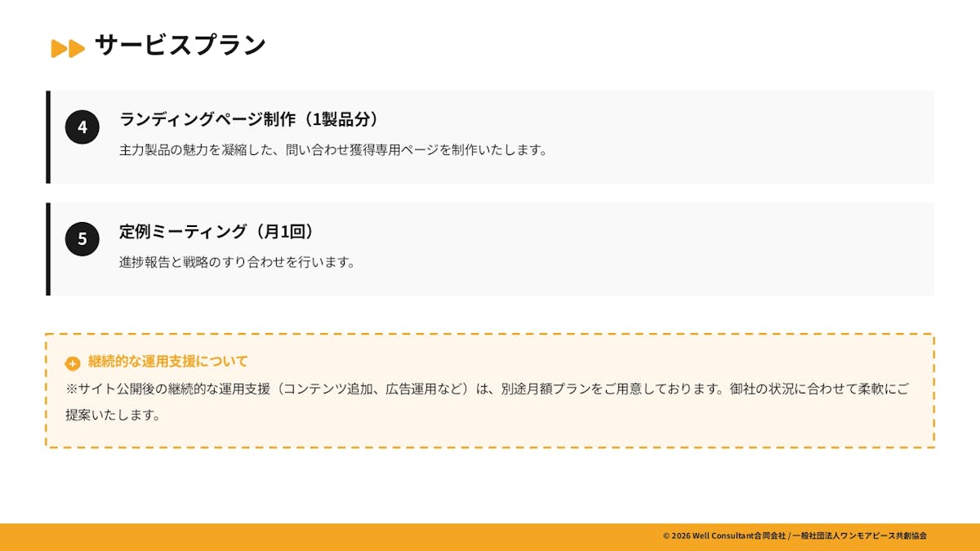The height and width of the screenshot is (551, 980).
Task: Click the blank left area of the orange footer bar
Action: tap(245, 537)
